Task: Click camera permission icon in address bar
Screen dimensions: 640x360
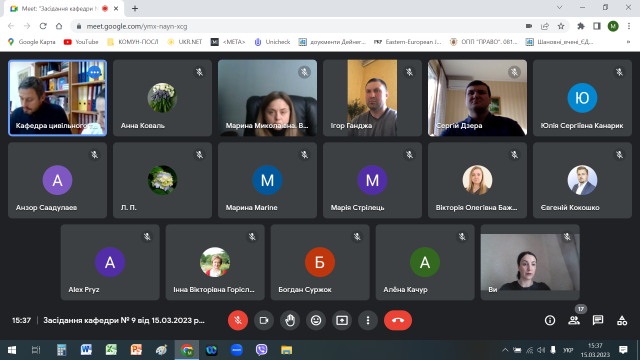Action: click(529, 26)
